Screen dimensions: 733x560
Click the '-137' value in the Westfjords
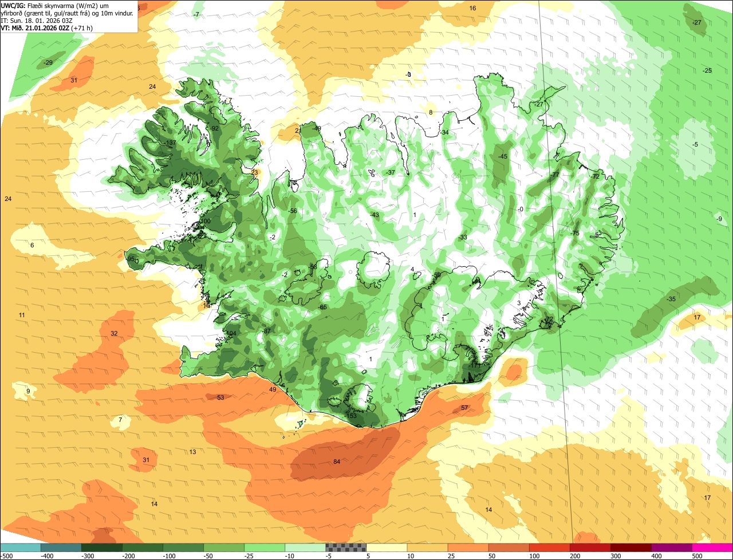tap(170, 143)
